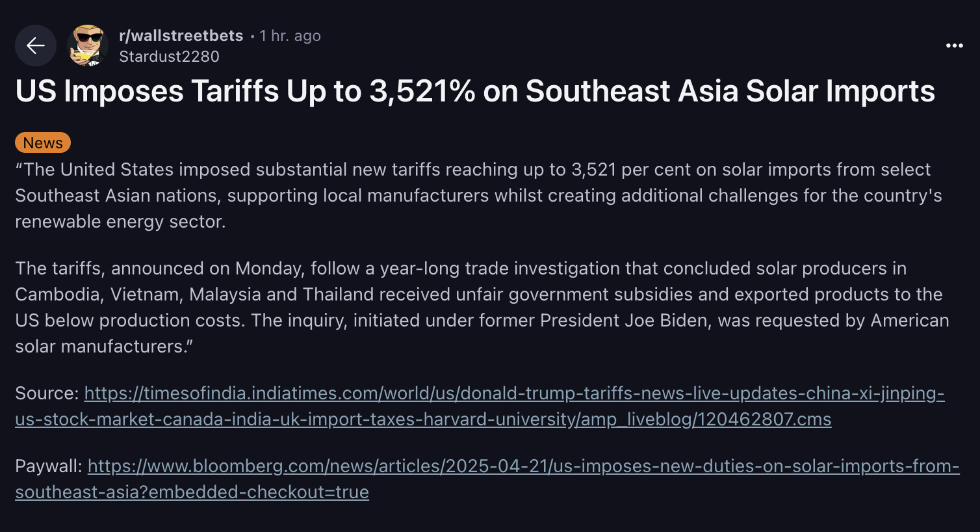Click the back arrow button
Viewport: 980px width, 532px height.
(36, 46)
